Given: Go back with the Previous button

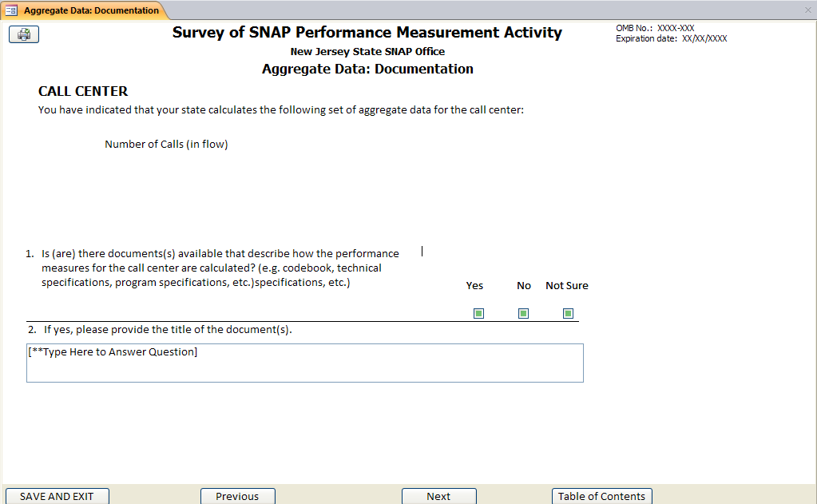Looking at the screenshot, I should (x=237, y=496).
